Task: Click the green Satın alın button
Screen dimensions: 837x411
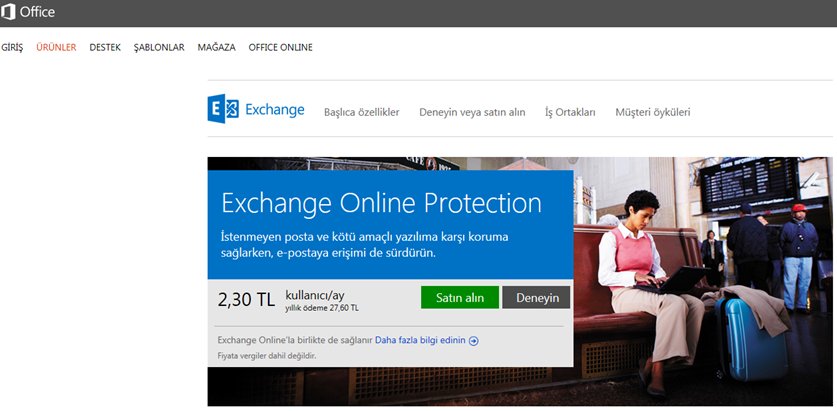Action: tap(460, 297)
